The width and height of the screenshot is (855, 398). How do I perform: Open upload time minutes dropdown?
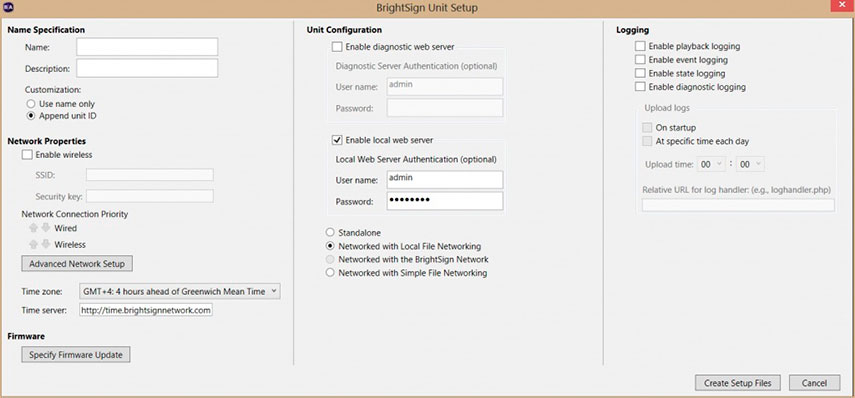750,164
